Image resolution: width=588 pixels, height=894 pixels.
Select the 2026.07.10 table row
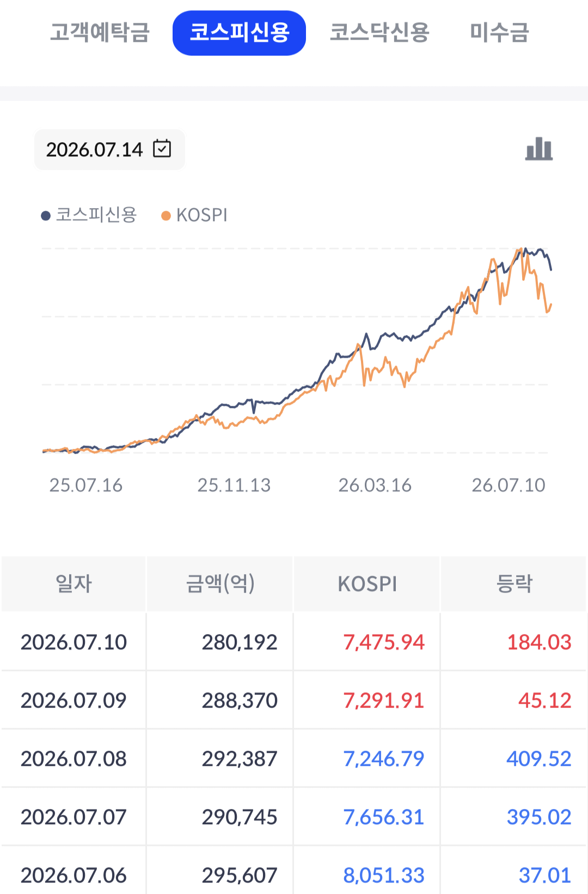294,642
